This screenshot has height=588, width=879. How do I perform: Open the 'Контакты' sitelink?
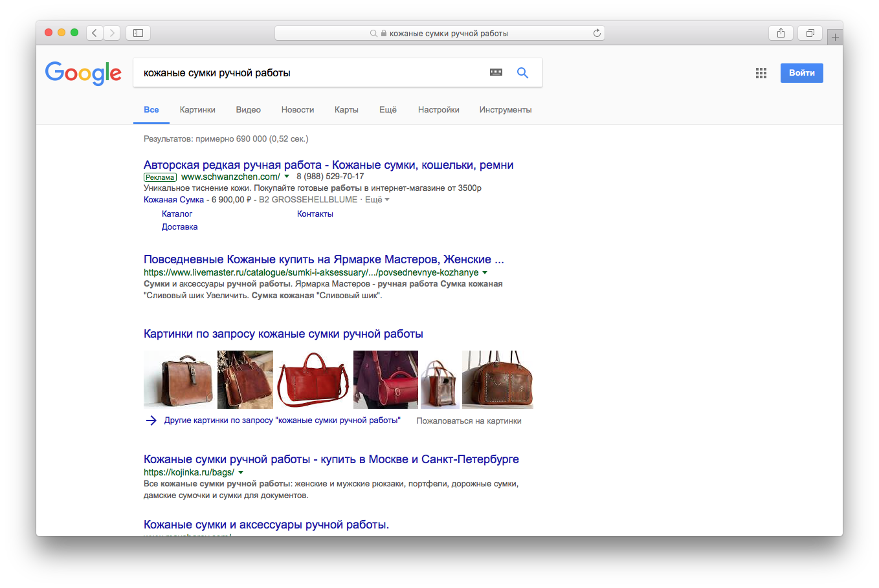pyautogui.click(x=315, y=214)
